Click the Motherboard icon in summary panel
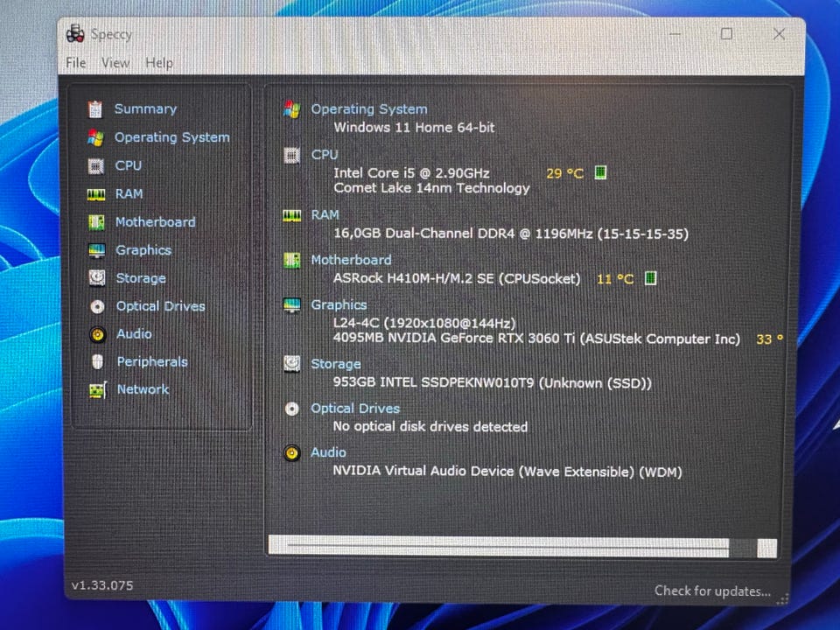Screen dimensions: 840x630 (292, 261)
